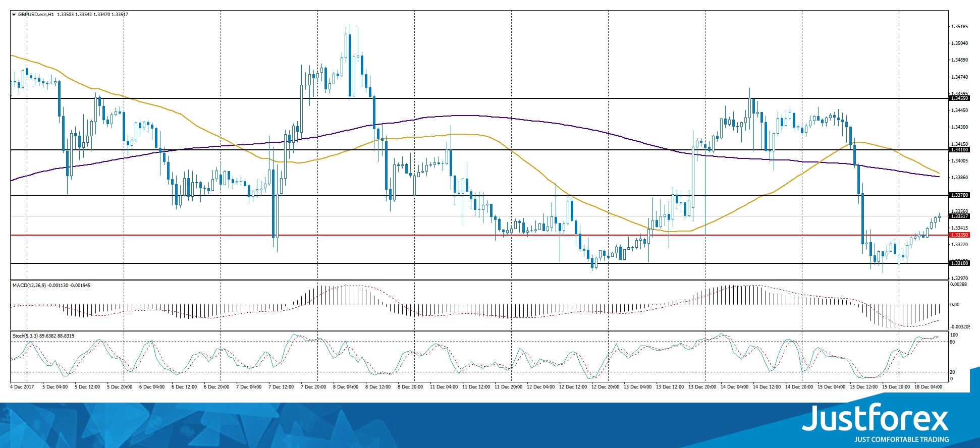Select the red 1.33350 level price tag
This screenshot has height=448, width=980.
point(959,235)
